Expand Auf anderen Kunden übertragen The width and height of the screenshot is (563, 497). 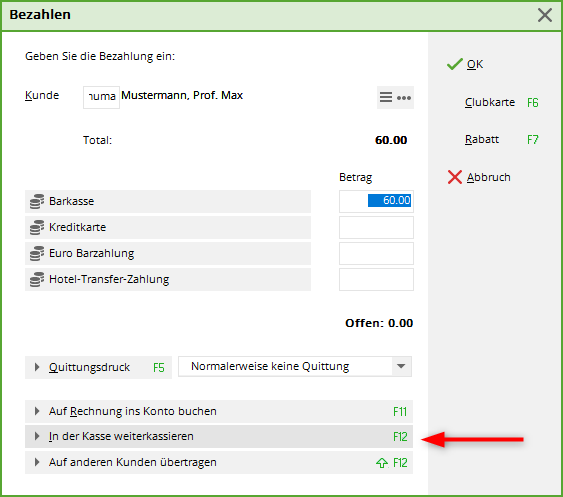point(219,463)
